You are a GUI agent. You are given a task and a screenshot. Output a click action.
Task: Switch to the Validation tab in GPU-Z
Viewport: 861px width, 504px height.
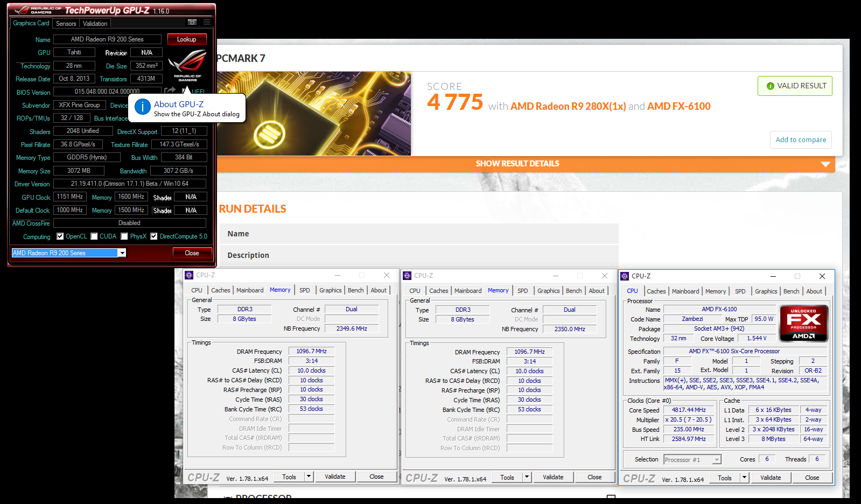(x=95, y=24)
